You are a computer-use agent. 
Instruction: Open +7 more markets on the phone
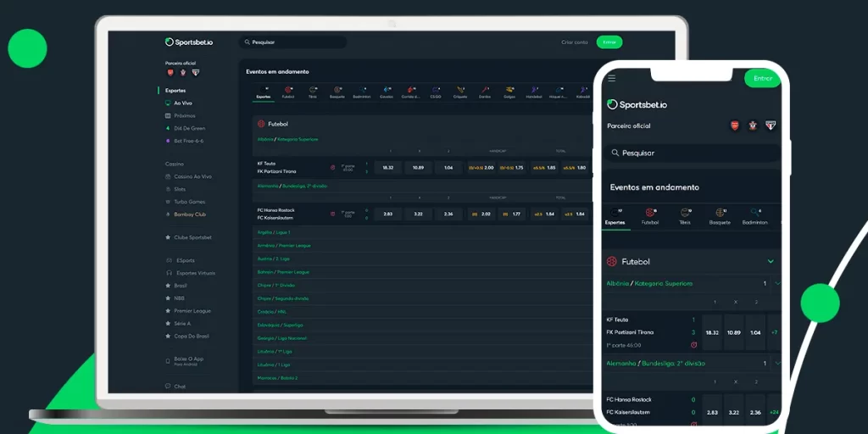[774, 332]
